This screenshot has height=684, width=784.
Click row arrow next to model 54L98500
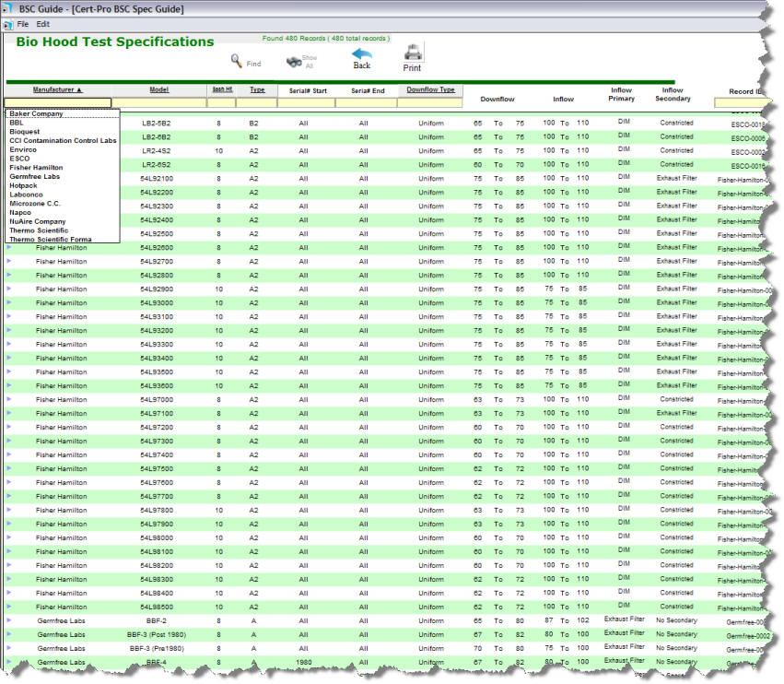(9, 607)
